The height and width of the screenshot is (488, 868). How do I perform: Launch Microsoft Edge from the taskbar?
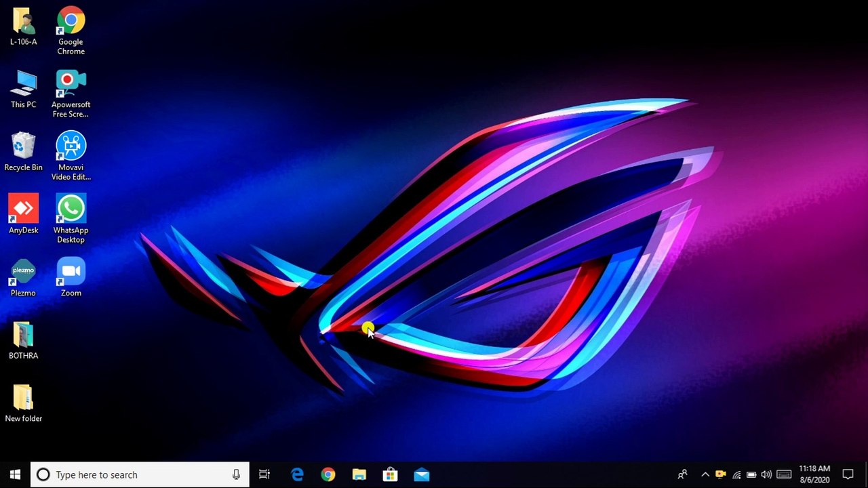[x=297, y=474]
